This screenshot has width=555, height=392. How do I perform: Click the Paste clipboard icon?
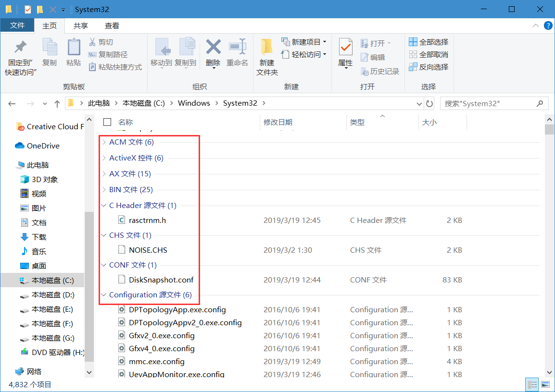[x=74, y=47]
